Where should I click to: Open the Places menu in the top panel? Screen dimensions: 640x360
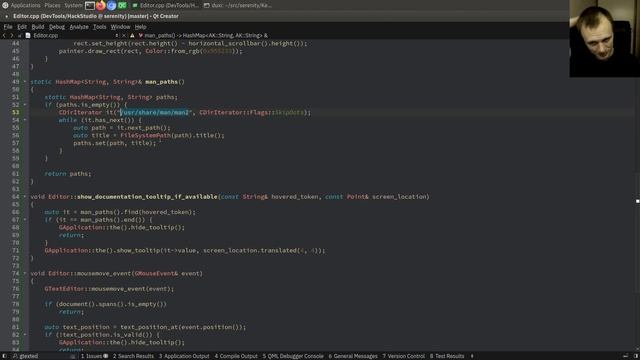52,5
